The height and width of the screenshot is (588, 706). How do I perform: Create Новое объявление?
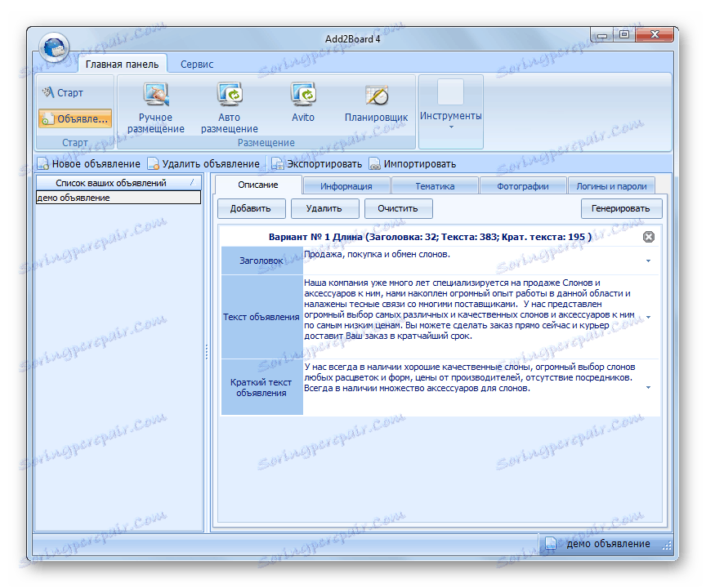tap(89, 164)
